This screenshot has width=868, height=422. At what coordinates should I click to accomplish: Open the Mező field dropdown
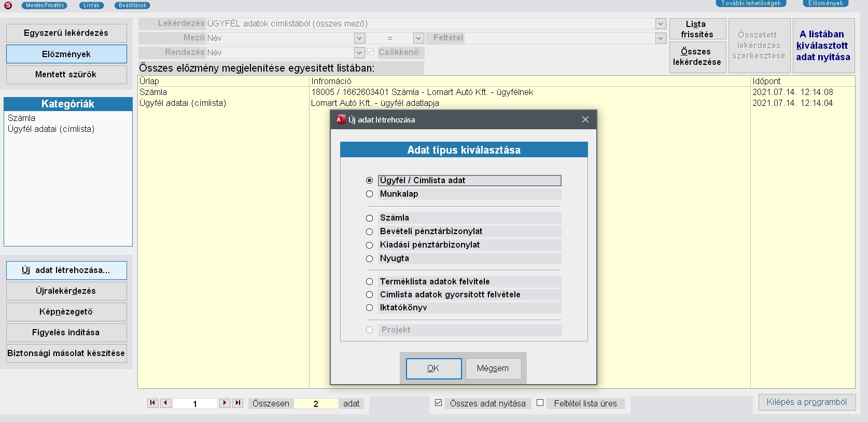[x=359, y=38]
